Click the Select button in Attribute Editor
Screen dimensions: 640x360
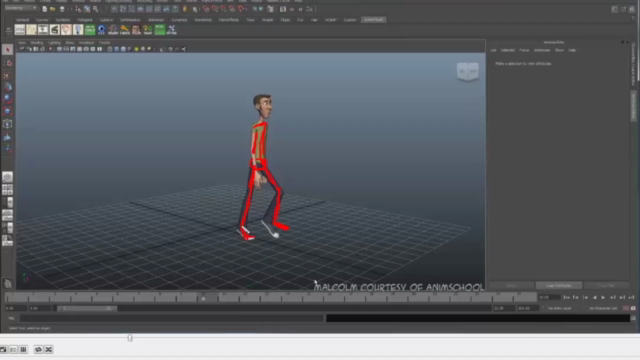click(x=511, y=286)
